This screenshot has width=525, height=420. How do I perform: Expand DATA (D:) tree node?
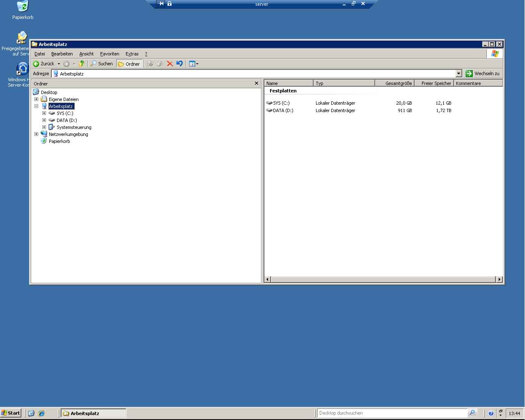[44, 120]
